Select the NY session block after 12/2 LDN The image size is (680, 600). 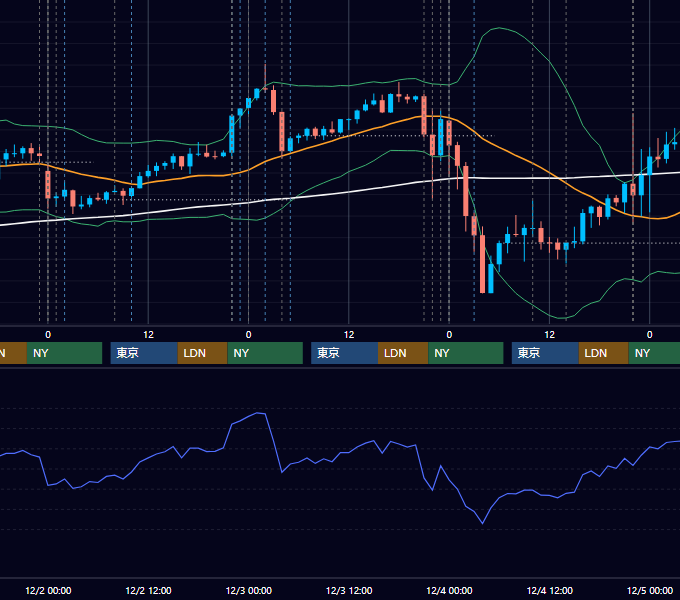pyautogui.click(x=265, y=353)
